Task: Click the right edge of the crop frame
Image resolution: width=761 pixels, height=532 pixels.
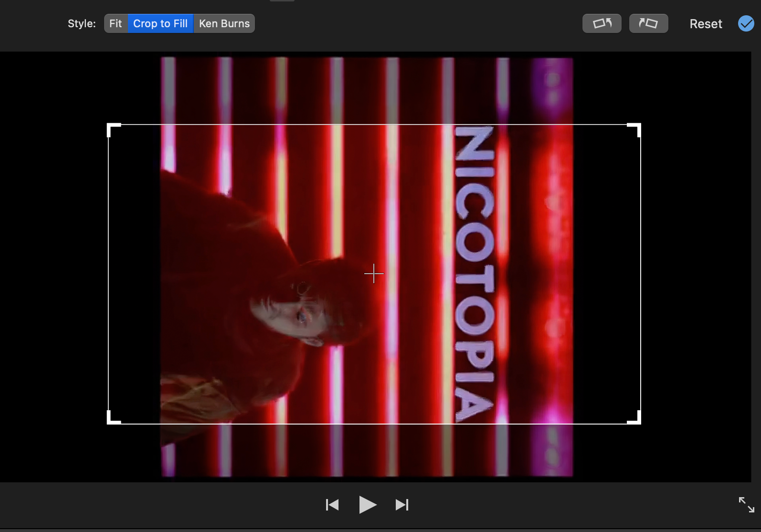Action: [x=640, y=274]
